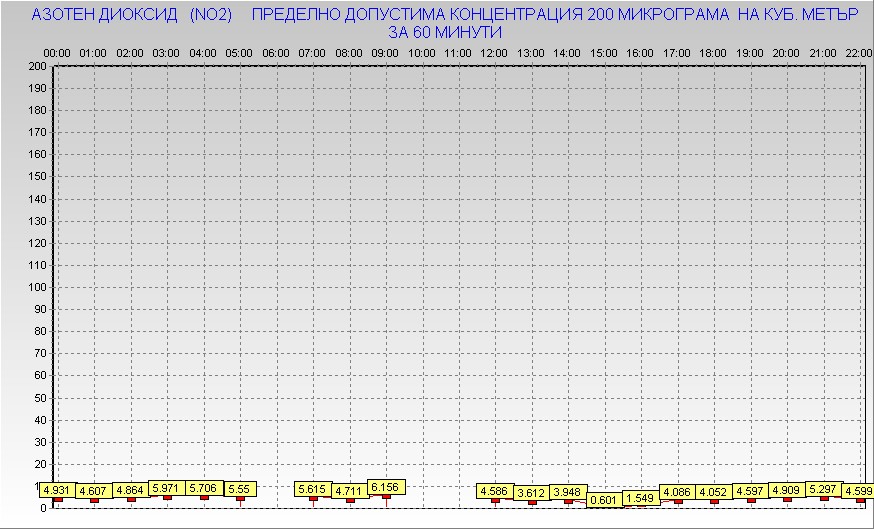Click the 200 value on vertical axis

pos(37,66)
